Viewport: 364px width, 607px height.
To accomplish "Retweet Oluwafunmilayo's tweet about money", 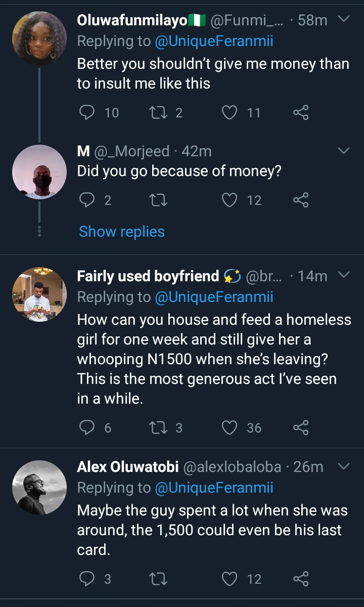I will (160, 112).
